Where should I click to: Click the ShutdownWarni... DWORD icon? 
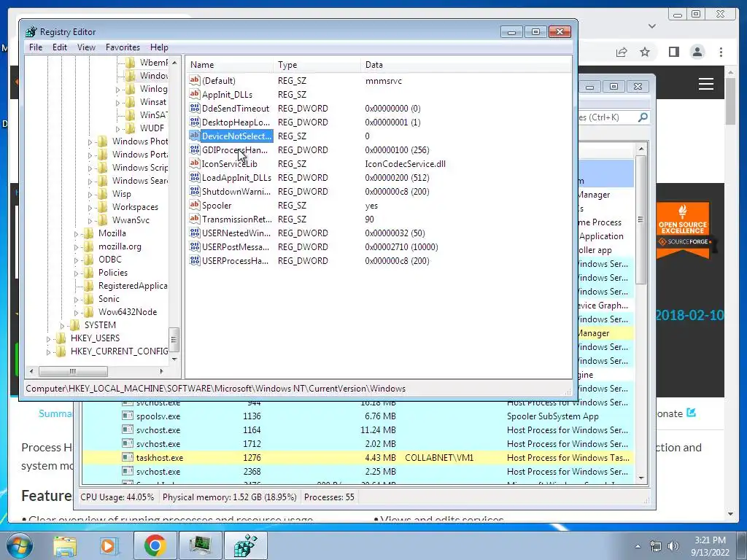point(194,191)
